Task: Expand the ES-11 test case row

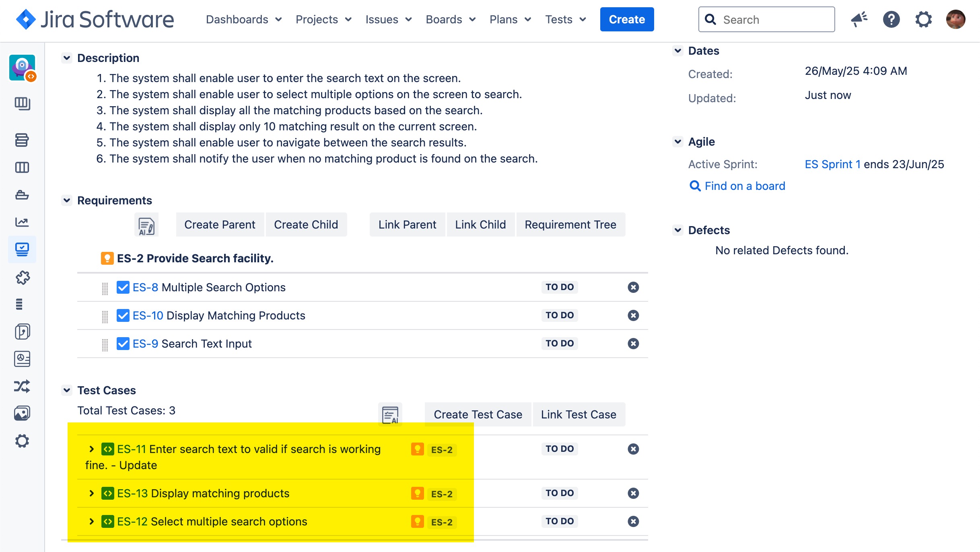Action: tap(92, 449)
